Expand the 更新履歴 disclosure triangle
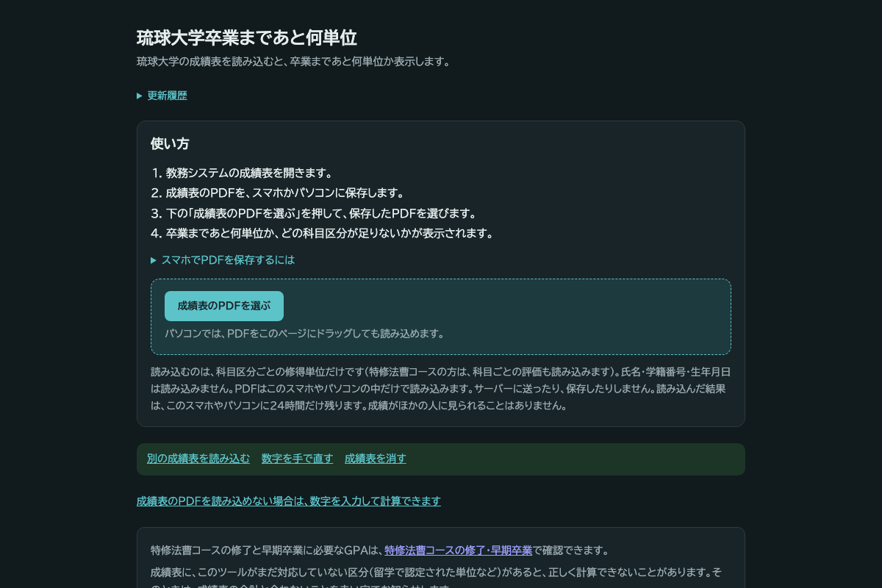Screen dimensions: 882x588 (x=162, y=96)
